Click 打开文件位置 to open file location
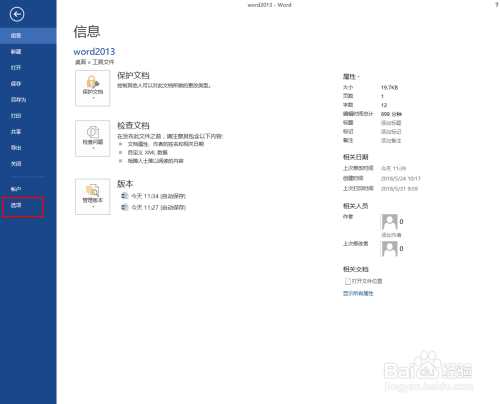Viewport: 500px width, 404px height. coord(364,281)
